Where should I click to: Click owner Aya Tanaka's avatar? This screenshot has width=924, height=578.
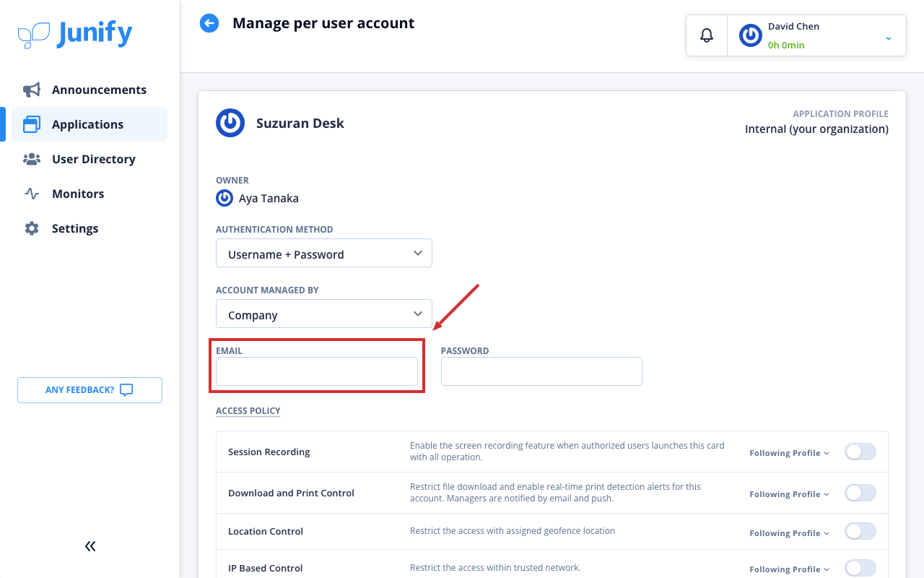coord(225,198)
